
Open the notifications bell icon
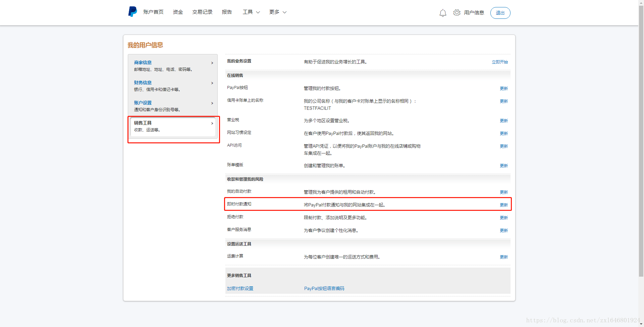[x=443, y=13]
